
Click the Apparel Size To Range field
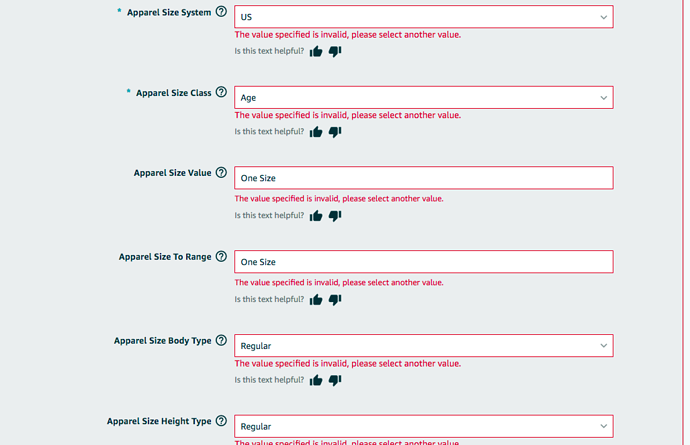(x=423, y=262)
